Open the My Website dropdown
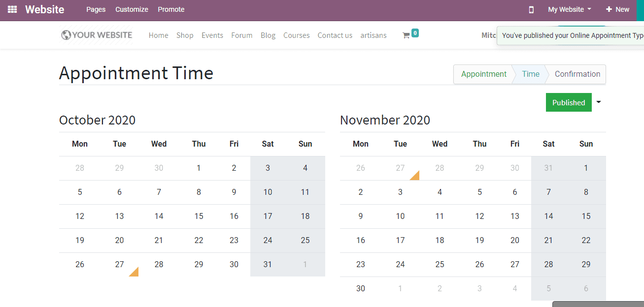Screen dimensions: 644x307 coord(570,9)
